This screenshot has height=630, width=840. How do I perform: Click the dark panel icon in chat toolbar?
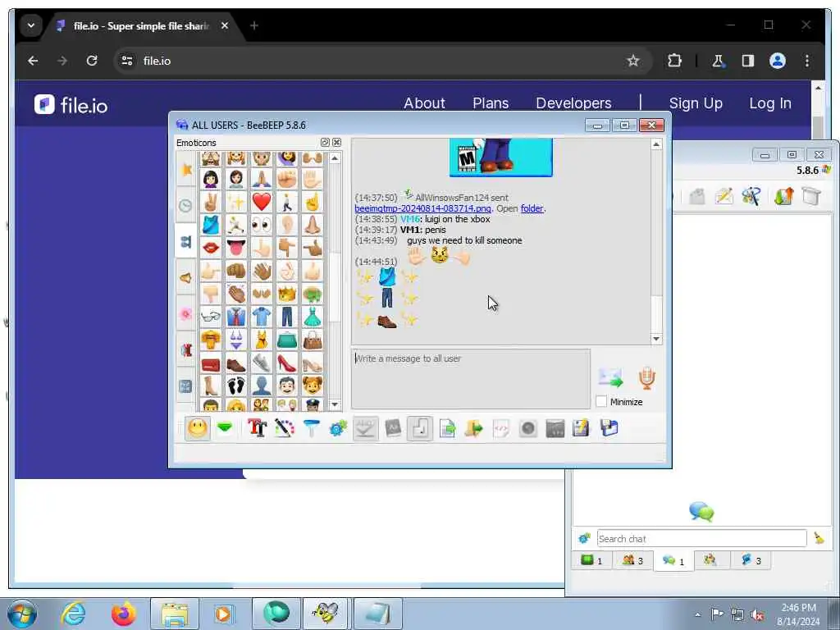coord(555,428)
